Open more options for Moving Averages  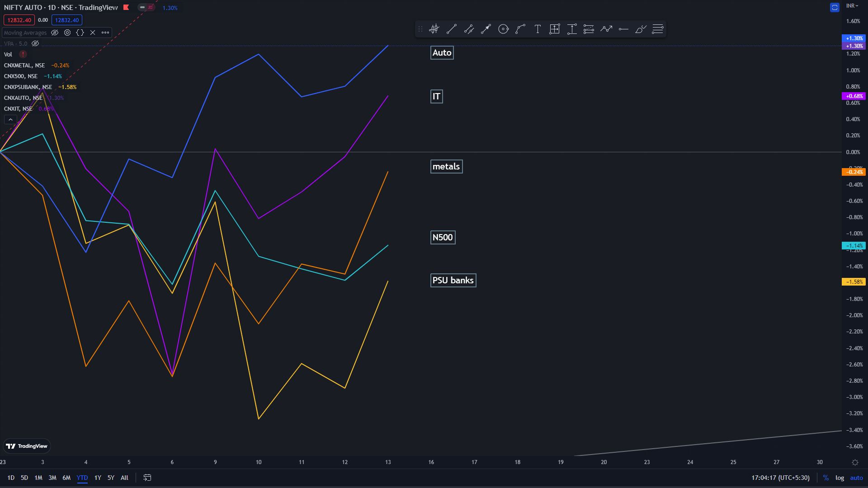pos(105,33)
